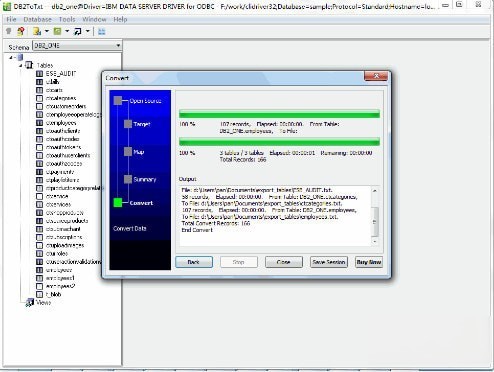Open the Window menu
Image resolution: width=494 pixels, height=372 pixels.
pos(94,19)
